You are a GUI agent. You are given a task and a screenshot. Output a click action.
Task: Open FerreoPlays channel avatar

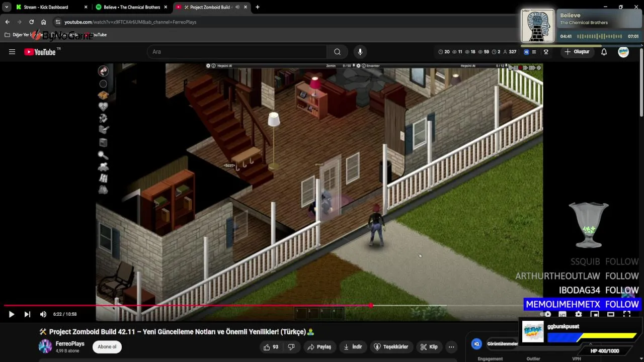click(x=45, y=346)
